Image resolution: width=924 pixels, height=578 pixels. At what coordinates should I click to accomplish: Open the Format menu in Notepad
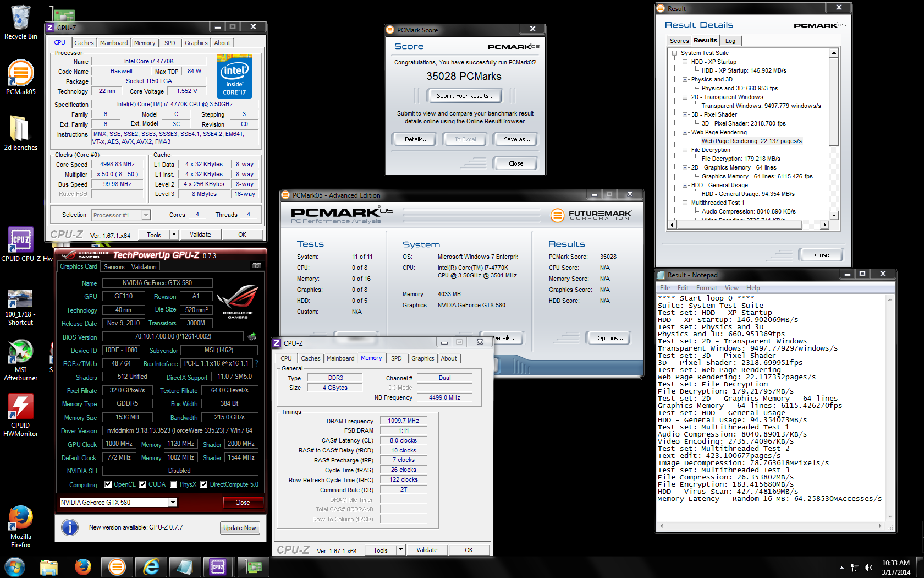[x=707, y=288]
